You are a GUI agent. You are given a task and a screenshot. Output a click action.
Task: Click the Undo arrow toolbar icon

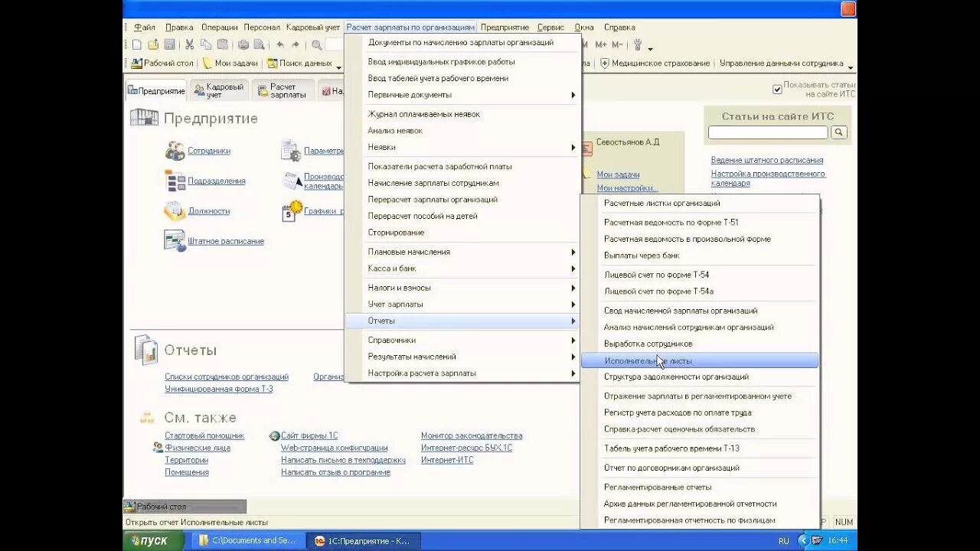point(280,44)
